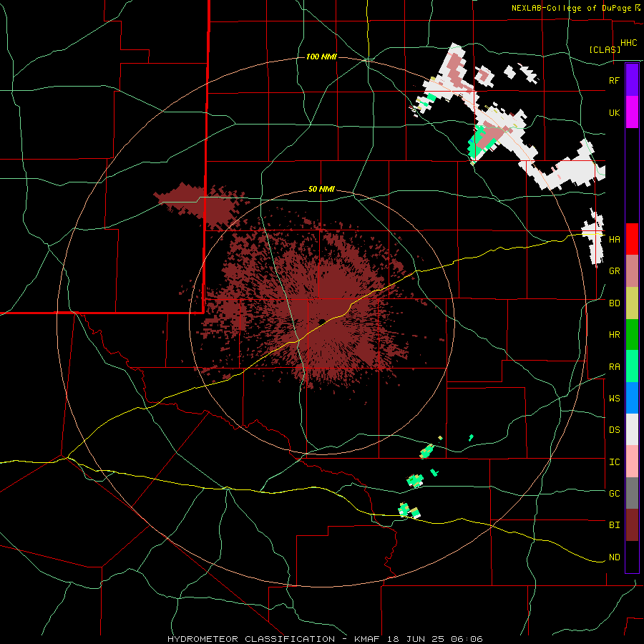The image size is (644, 644).
Task: Click the WS legend label
Action: pos(614,399)
